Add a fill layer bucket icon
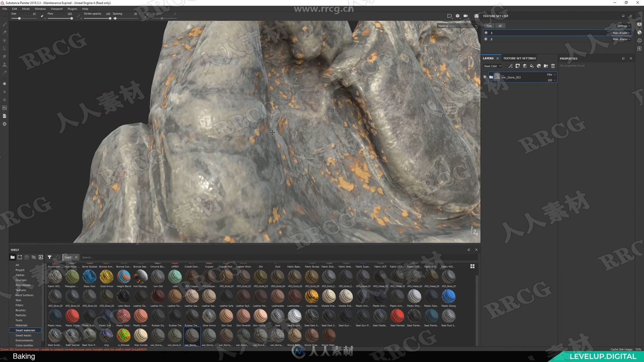Image resolution: width=644 pixels, height=362 pixels. [532, 66]
